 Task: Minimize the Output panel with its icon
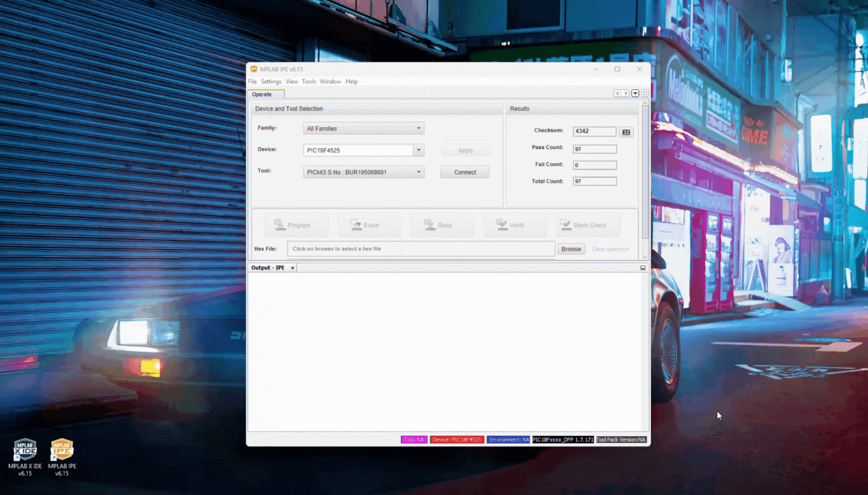643,268
